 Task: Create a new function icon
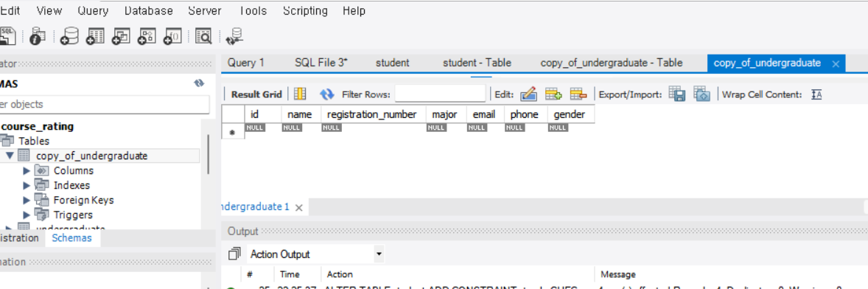[x=172, y=36]
